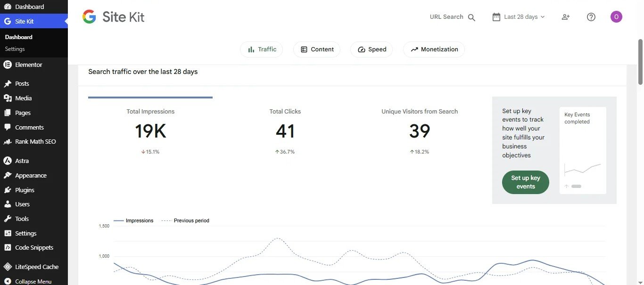644x285 pixels.
Task: Click the Posts pushpin icon
Action: [x=8, y=83]
